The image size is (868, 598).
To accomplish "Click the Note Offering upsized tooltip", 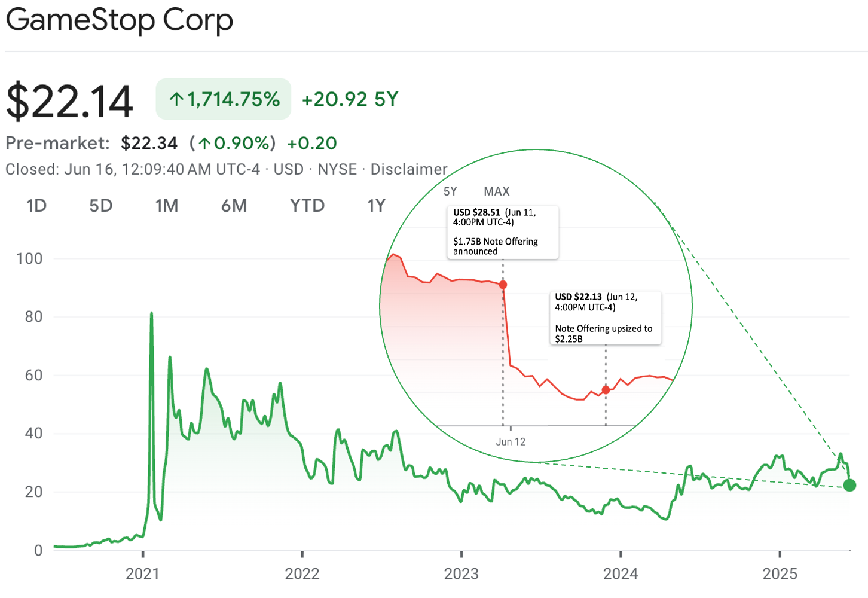I will point(606,318).
